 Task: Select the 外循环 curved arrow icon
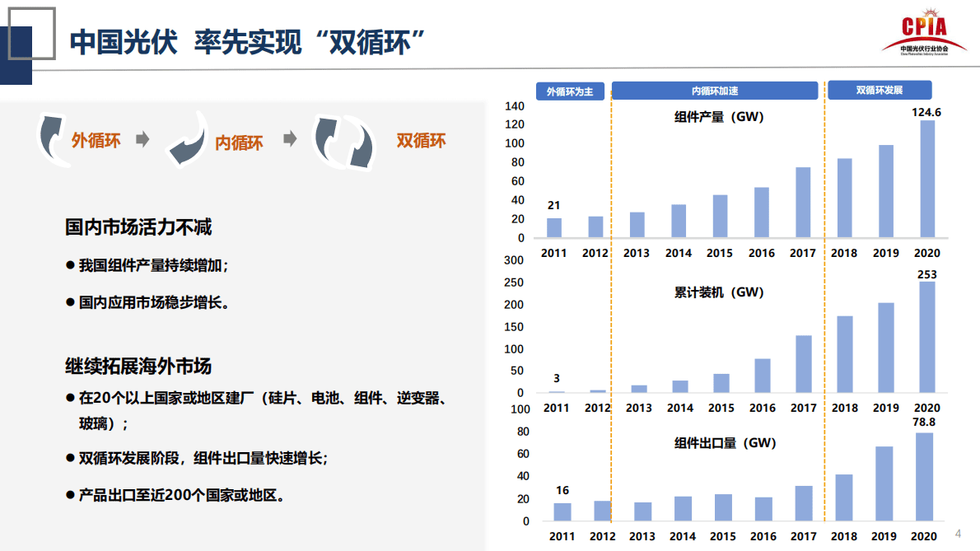[51, 138]
